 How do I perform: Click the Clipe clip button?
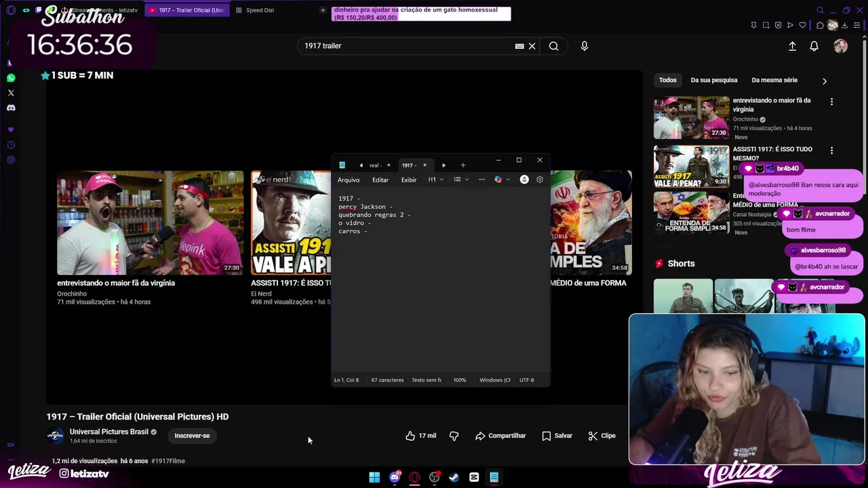[x=602, y=436]
